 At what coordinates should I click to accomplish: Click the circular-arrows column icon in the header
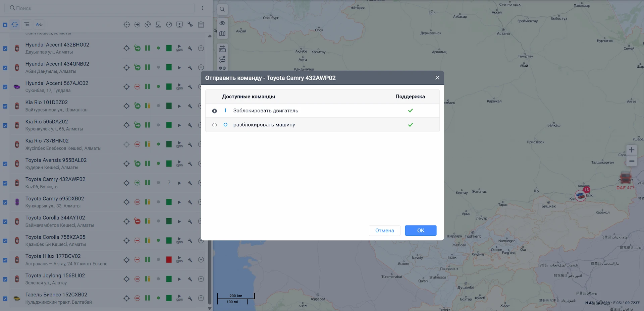[x=148, y=24]
